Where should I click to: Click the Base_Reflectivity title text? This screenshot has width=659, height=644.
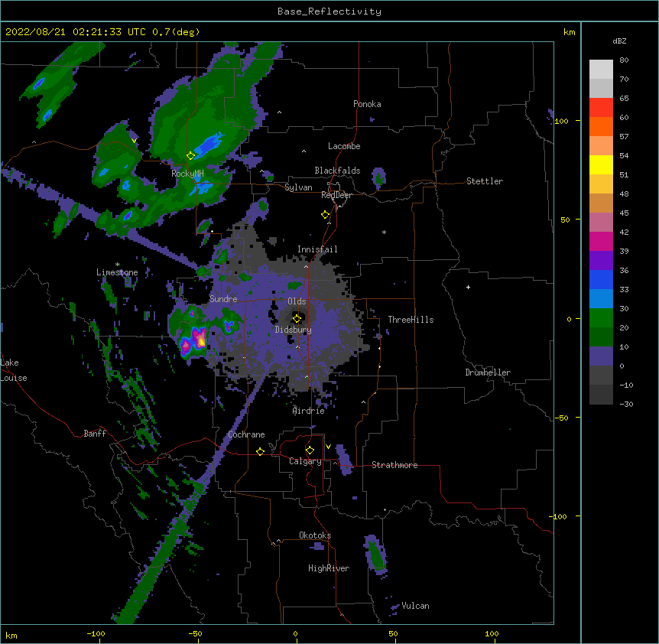click(329, 11)
